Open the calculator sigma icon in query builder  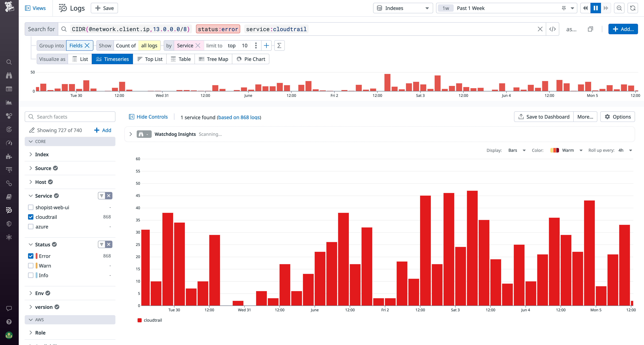[279, 45]
